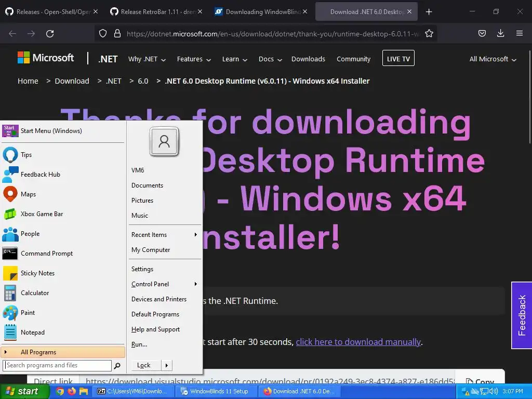Go to Download breadcrumb

pos(72,81)
